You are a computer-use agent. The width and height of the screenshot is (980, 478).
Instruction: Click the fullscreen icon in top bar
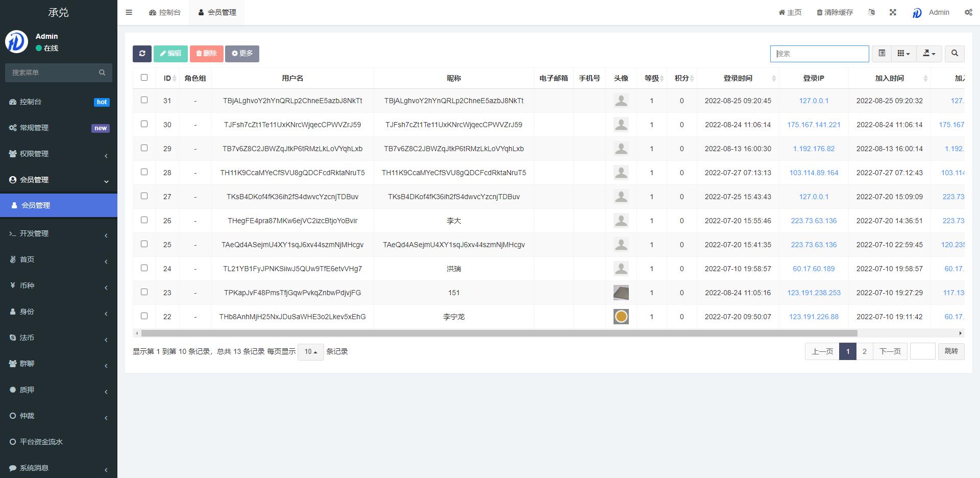(893, 12)
